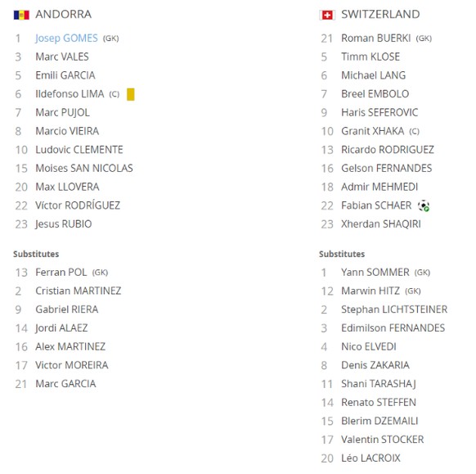
Task: Select Víctor RODRÍGUEZ in Andorra lineup
Action: [x=78, y=205]
